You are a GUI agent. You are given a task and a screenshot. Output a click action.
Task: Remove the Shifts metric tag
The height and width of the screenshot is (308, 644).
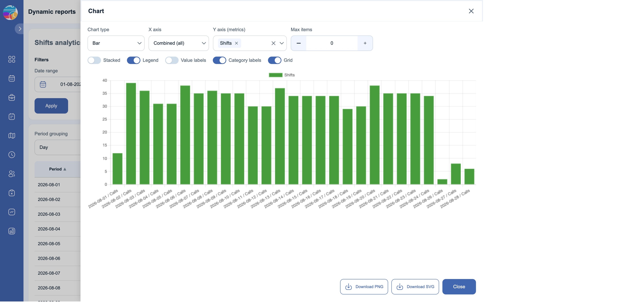click(237, 43)
